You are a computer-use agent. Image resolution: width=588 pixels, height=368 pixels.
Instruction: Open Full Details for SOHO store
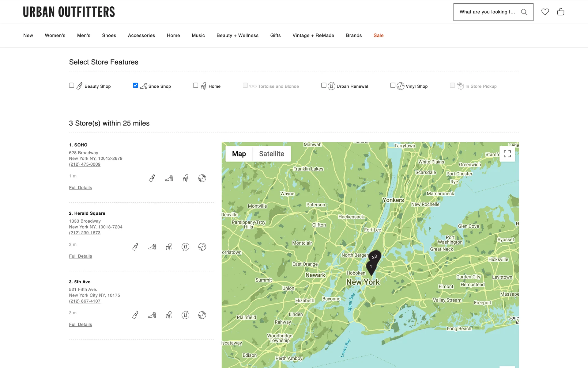(x=81, y=188)
